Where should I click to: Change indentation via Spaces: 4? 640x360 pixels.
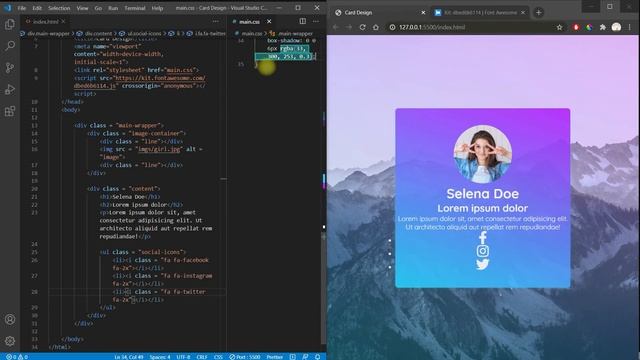(x=160, y=357)
